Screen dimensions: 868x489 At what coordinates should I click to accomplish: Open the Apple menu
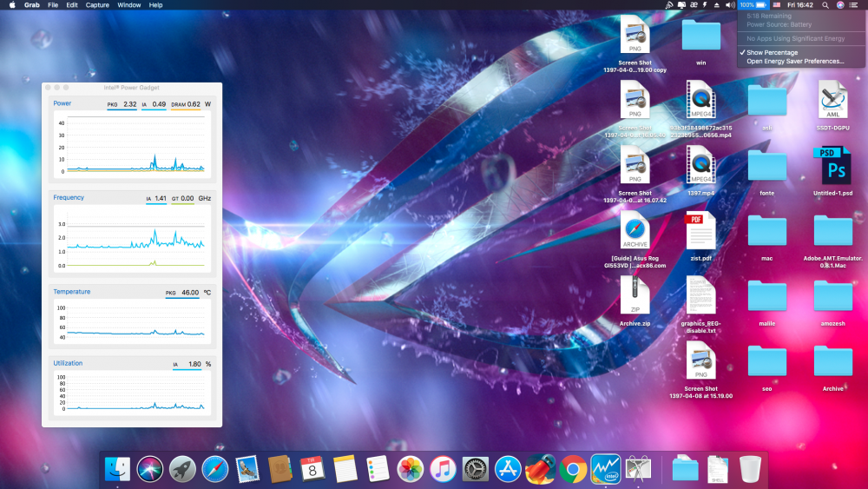[12, 5]
